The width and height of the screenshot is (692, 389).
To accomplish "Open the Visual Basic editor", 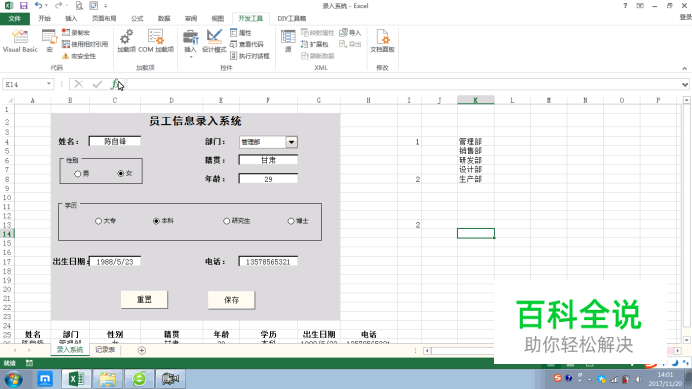I will [20, 41].
